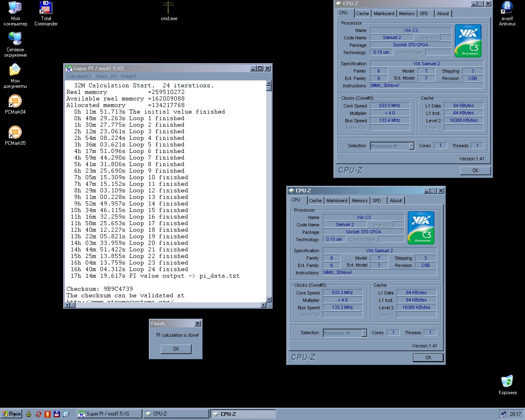Switch to Super PI taskbar button

tap(109, 414)
